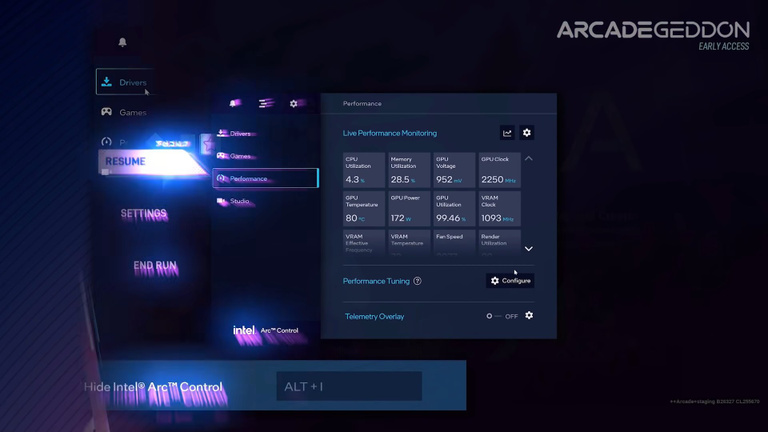The image size is (768, 432).
Task: Select the Fan Speed metric tile
Action: [x=454, y=243]
